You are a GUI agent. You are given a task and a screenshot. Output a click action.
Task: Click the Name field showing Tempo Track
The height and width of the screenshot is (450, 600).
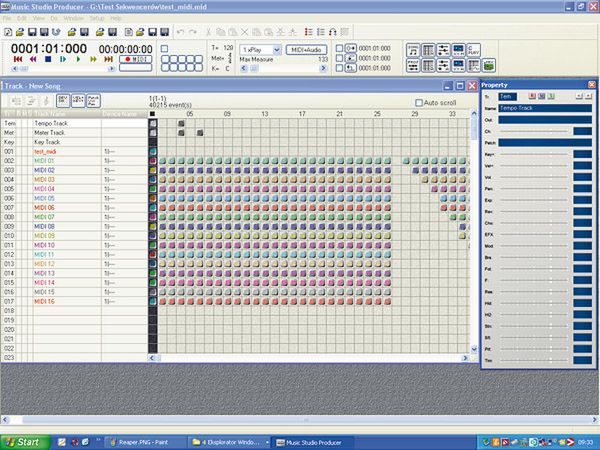[545, 108]
